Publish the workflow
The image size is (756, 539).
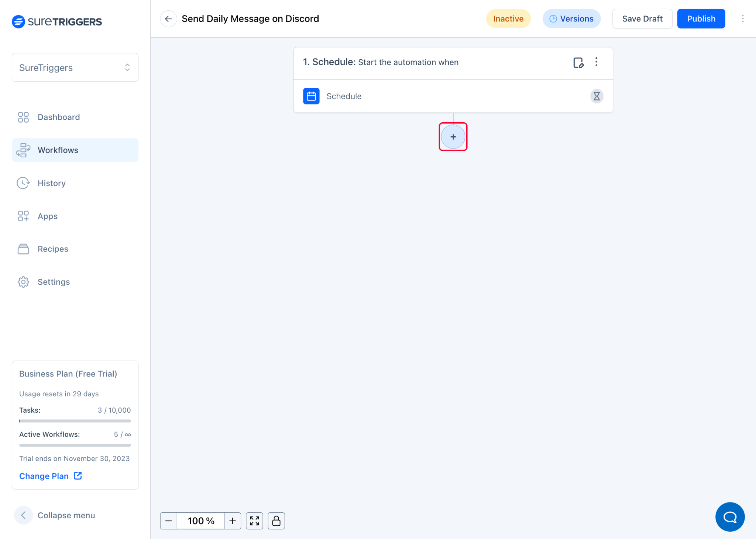pyautogui.click(x=701, y=18)
